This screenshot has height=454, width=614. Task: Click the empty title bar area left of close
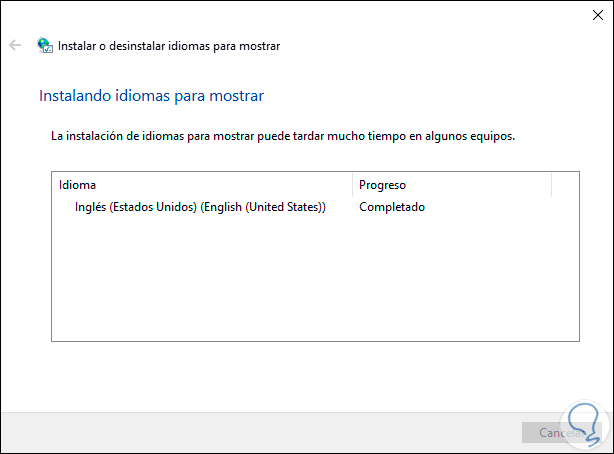300,14
